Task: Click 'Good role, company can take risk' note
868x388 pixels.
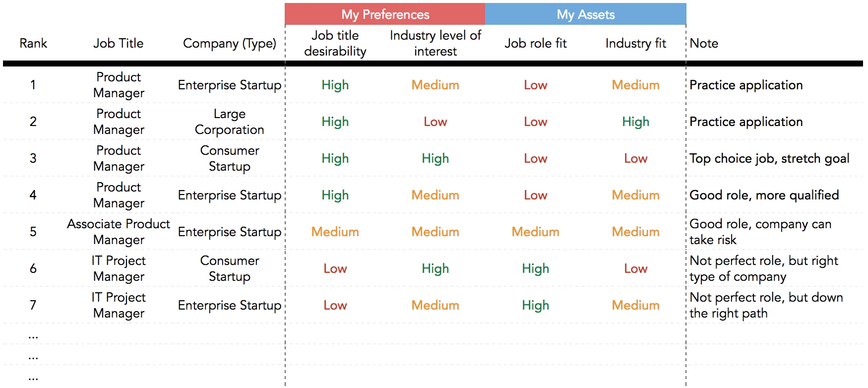Action: click(x=760, y=232)
